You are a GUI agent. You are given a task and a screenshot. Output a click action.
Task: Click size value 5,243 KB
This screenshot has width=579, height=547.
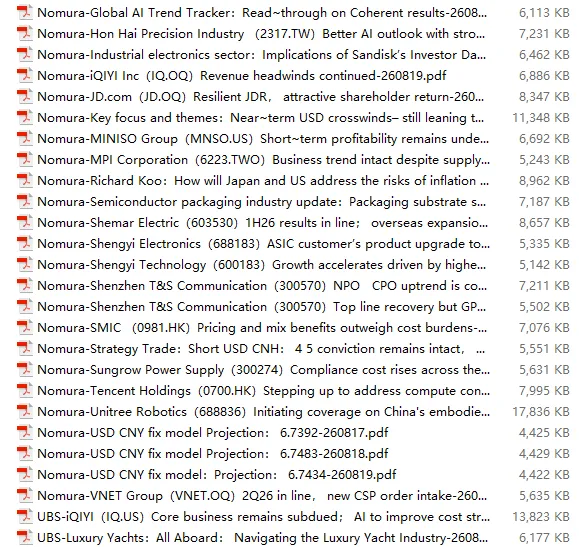(x=544, y=160)
